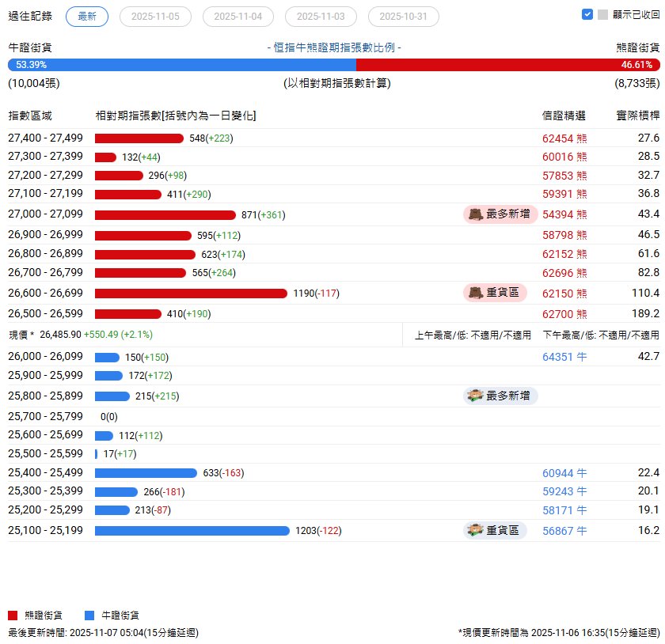The width and height of the screenshot is (665, 644).
Task: Open bull warrant link 64351 牛
Action: tap(564, 357)
